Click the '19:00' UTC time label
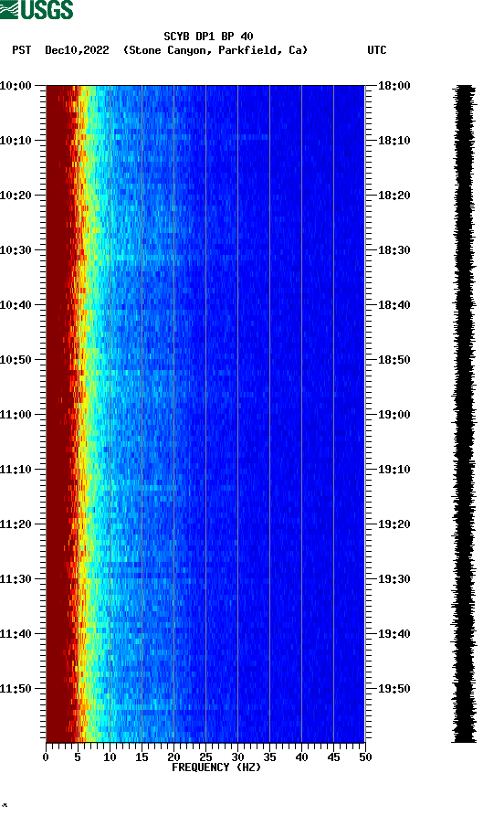The height and width of the screenshot is (815, 504). (394, 415)
